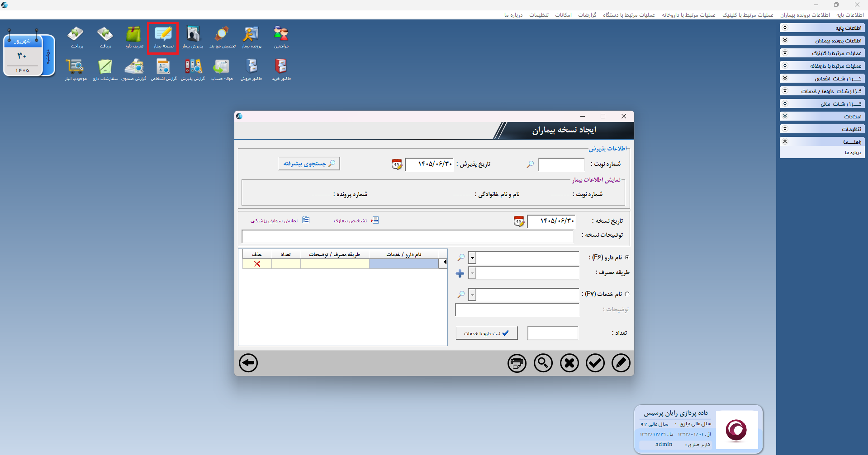The width and height of the screenshot is (868, 455).
Task: Click the round back arrow button in footer
Action: click(248, 363)
